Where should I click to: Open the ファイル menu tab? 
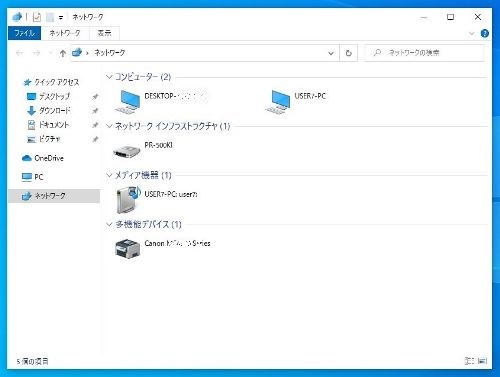point(24,33)
